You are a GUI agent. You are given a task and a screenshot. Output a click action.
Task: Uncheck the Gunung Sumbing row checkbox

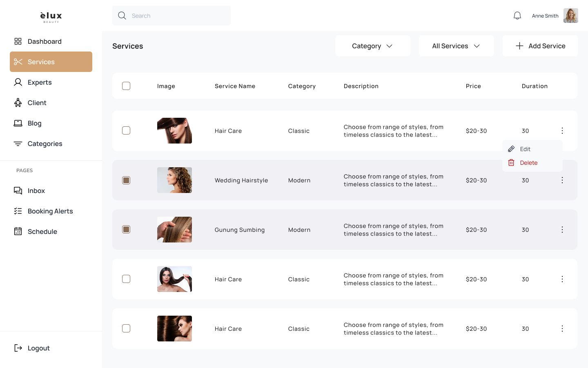click(126, 230)
